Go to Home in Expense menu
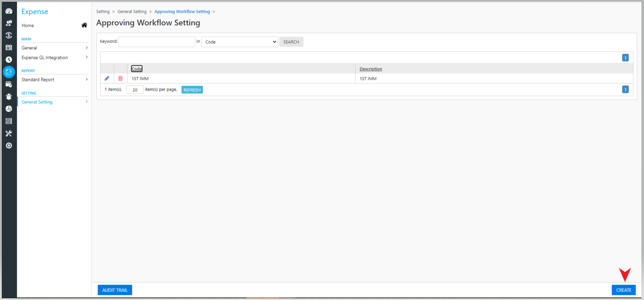 pyautogui.click(x=28, y=25)
